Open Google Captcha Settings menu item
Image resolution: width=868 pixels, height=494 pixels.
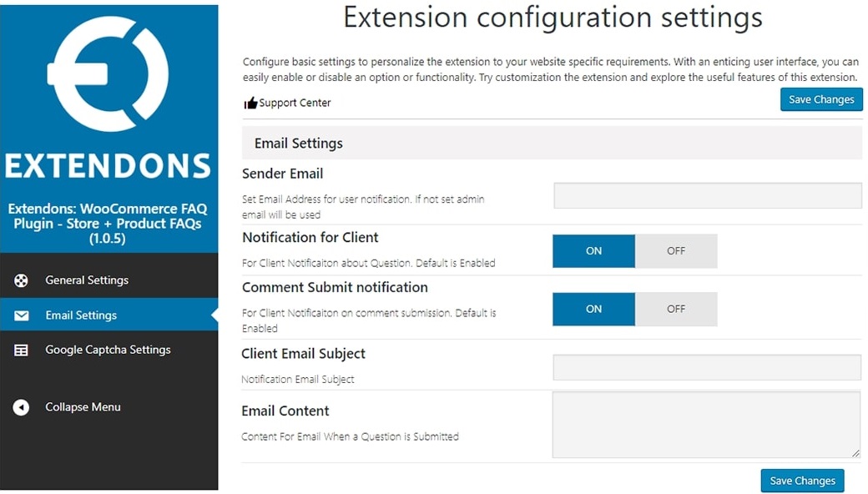point(109,350)
